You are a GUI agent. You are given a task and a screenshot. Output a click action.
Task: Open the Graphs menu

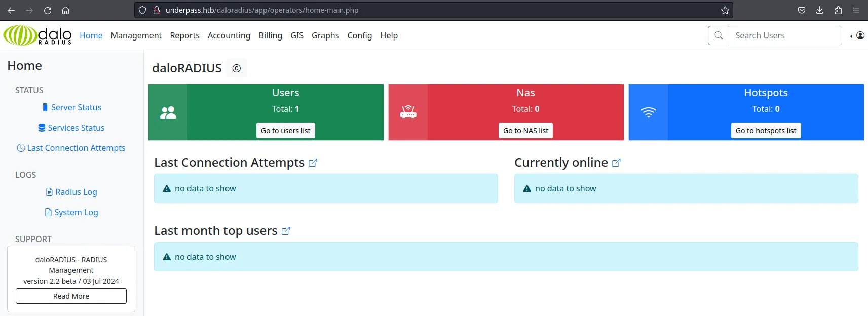(325, 35)
